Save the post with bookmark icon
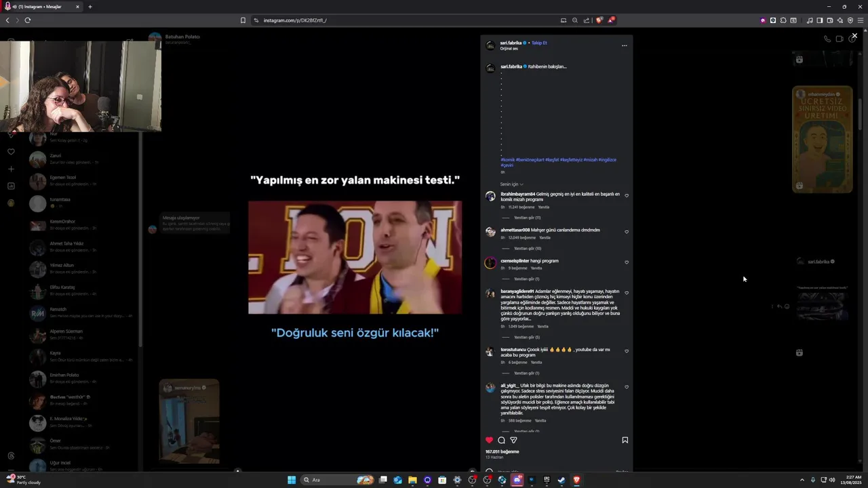This screenshot has height=488, width=868. pyautogui.click(x=625, y=440)
